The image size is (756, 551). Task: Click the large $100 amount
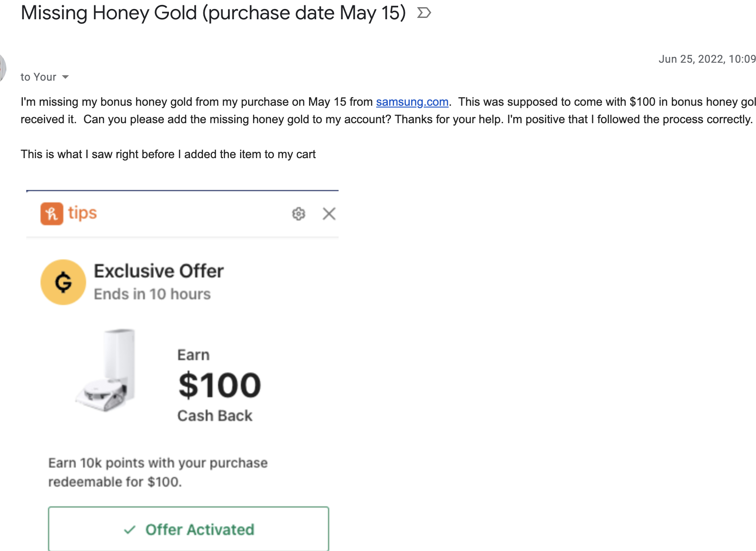pyautogui.click(x=219, y=385)
